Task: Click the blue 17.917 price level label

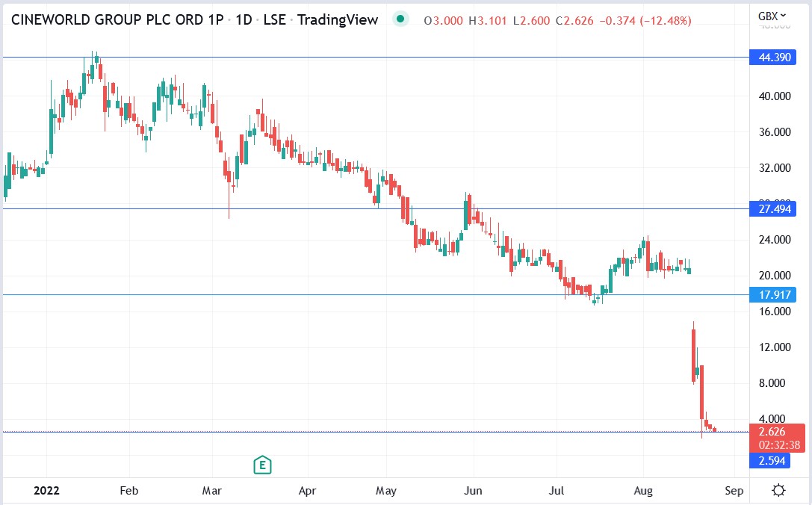Action: [x=775, y=295]
